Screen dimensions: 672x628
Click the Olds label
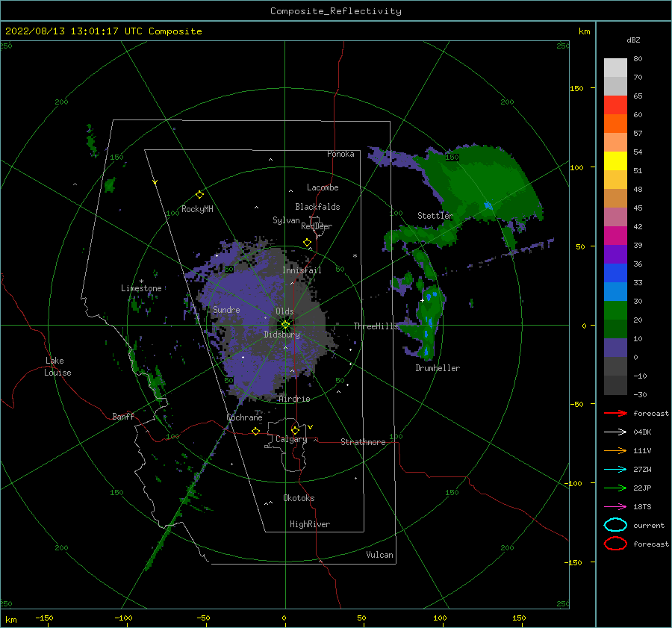click(x=284, y=311)
